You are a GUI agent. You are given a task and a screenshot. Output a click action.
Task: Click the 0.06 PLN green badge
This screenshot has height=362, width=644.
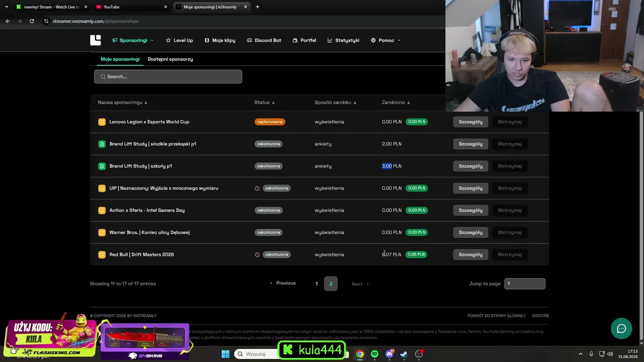pos(417,254)
